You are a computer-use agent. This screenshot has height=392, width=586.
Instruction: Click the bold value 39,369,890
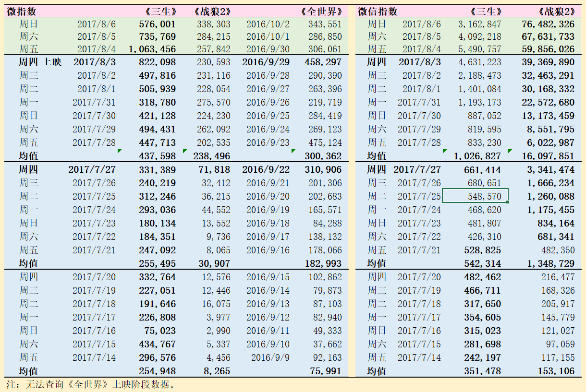[548, 62]
